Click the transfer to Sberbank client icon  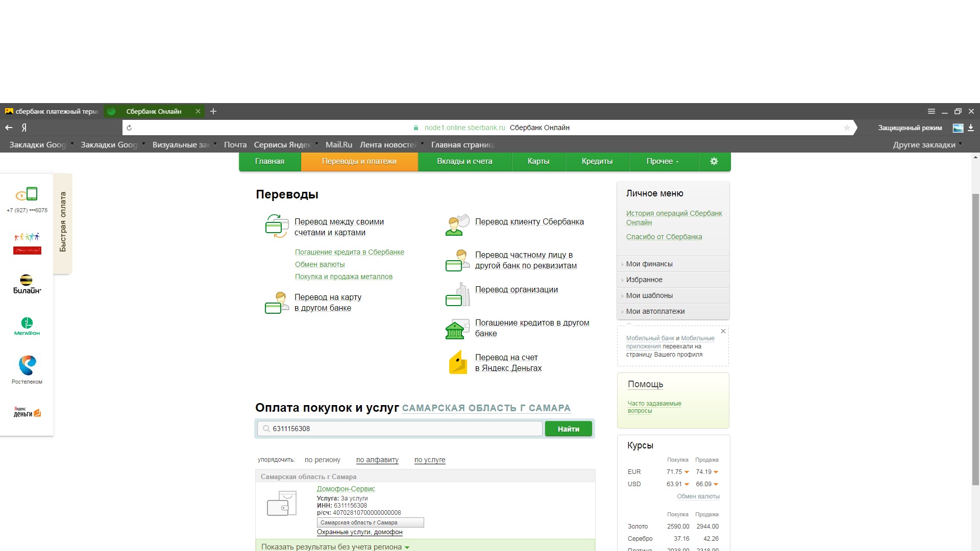(457, 225)
